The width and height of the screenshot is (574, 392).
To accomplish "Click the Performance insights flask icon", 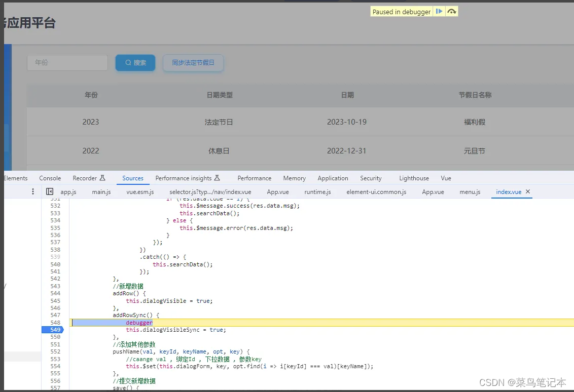I will (x=217, y=178).
